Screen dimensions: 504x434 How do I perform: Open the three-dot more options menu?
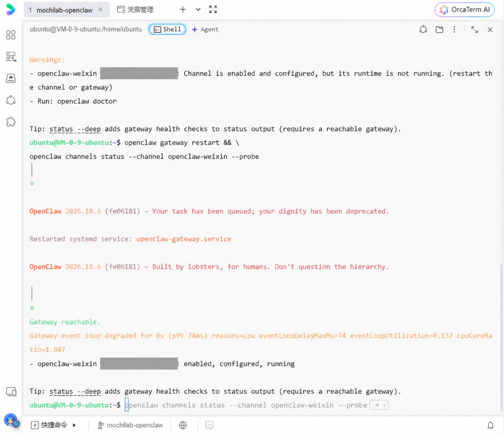point(454,29)
